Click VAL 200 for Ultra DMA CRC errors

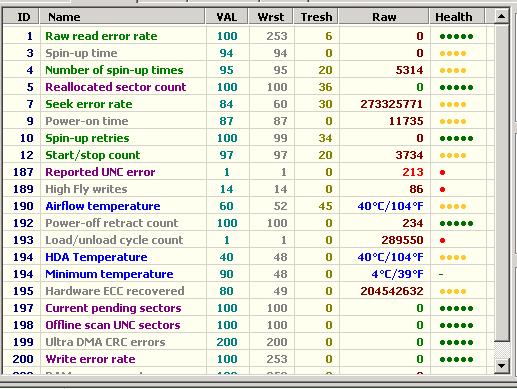click(x=227, y=342)
